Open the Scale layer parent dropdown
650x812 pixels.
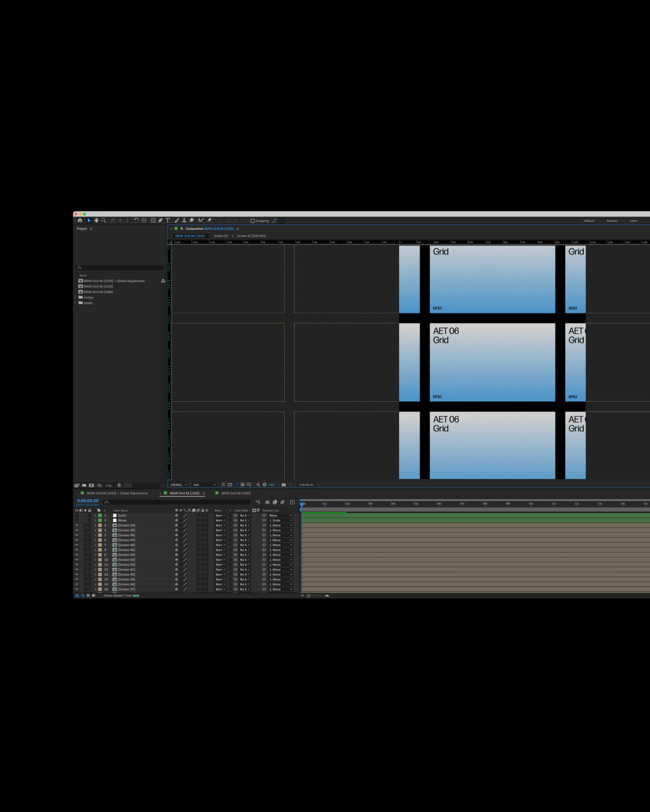pos(280,515)
